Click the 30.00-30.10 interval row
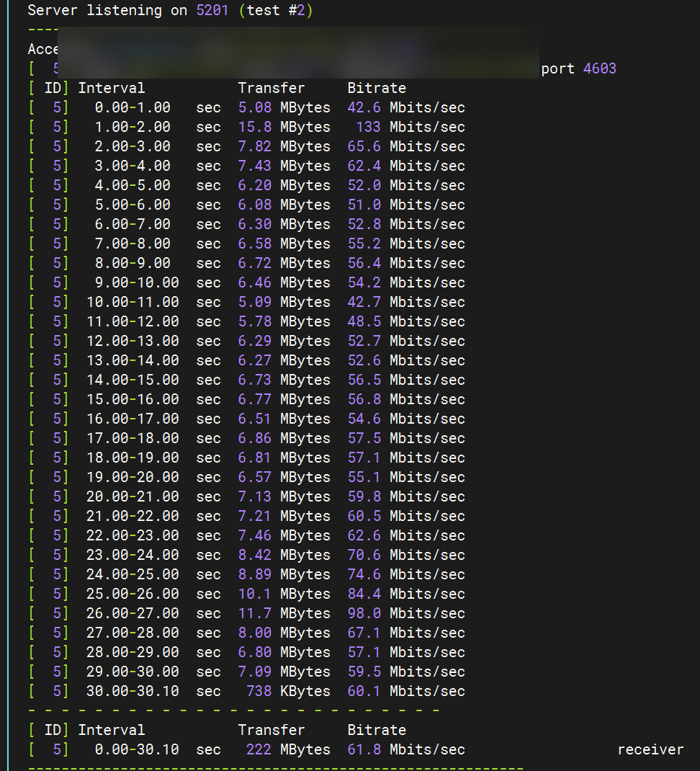Screen dimensions: 700x771 tap(133, 691)
